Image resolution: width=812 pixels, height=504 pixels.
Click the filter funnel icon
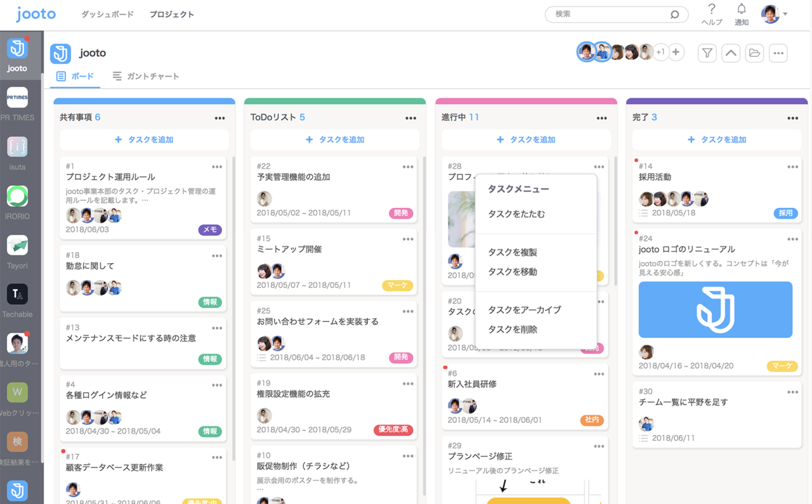pos(707,53)
